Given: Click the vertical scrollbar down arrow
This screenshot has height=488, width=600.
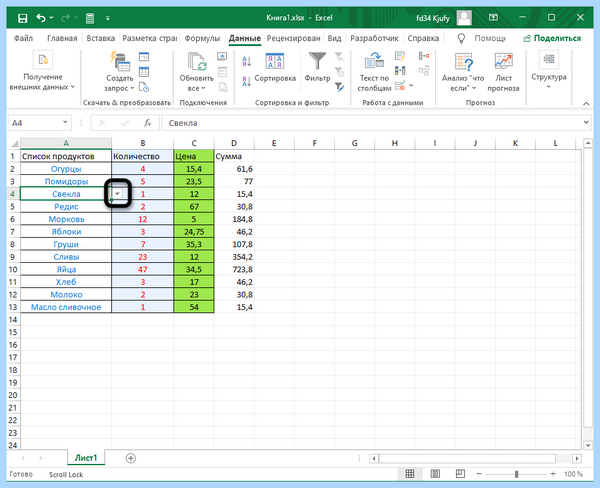Looking at the screenshot, I should 588,445.
